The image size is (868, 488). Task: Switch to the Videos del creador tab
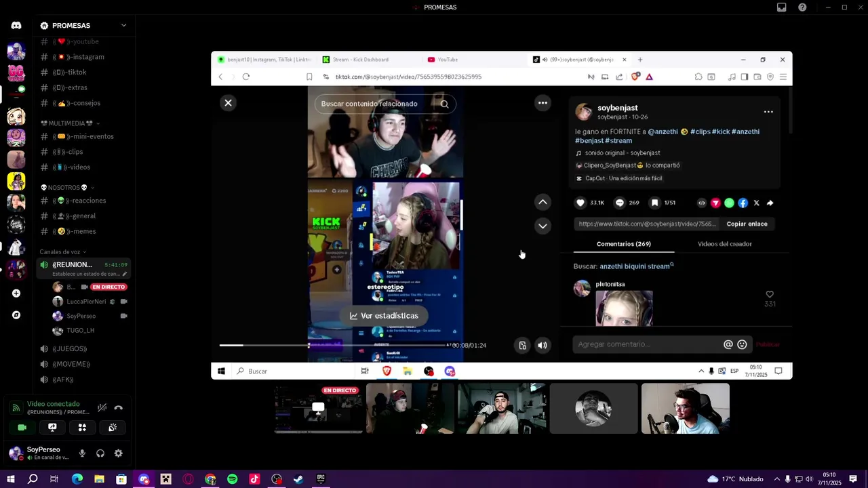tap(724, 244)
